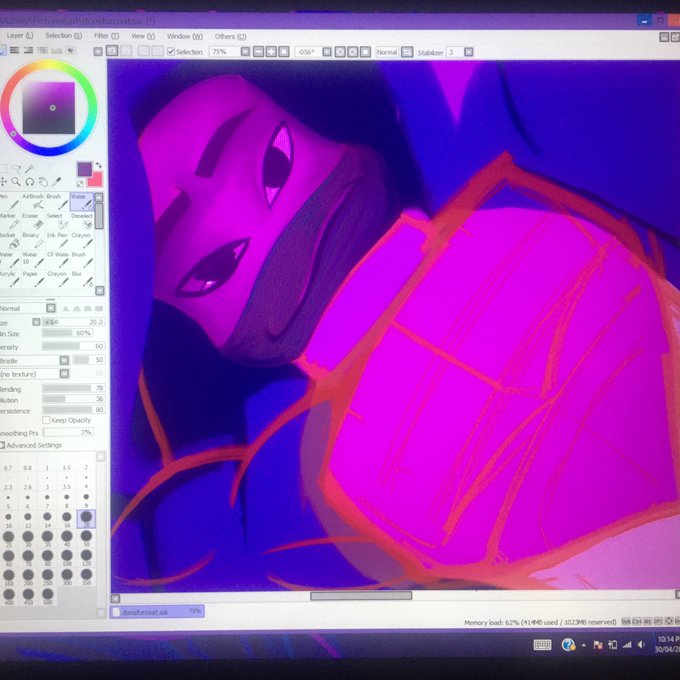Reset canvas rotation toolbar icon
The width and height of the screenshot is (680, 680).
click(x=366, y=52)
